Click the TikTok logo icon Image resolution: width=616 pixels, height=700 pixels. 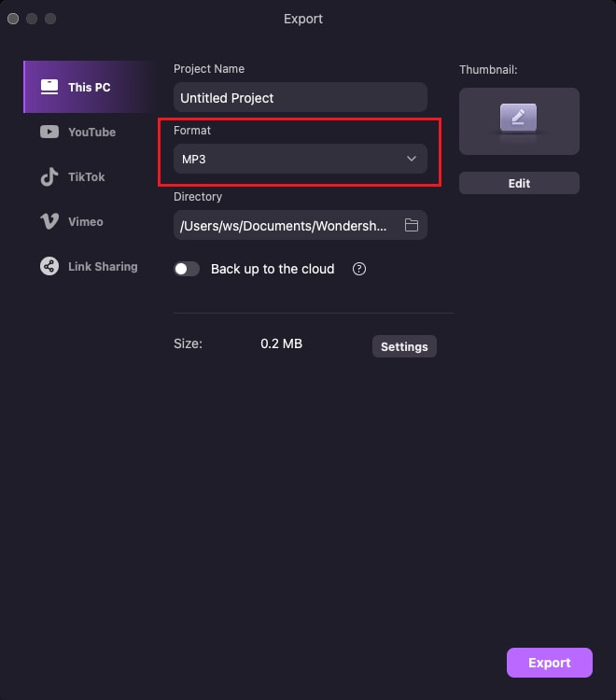click(49, 176)
